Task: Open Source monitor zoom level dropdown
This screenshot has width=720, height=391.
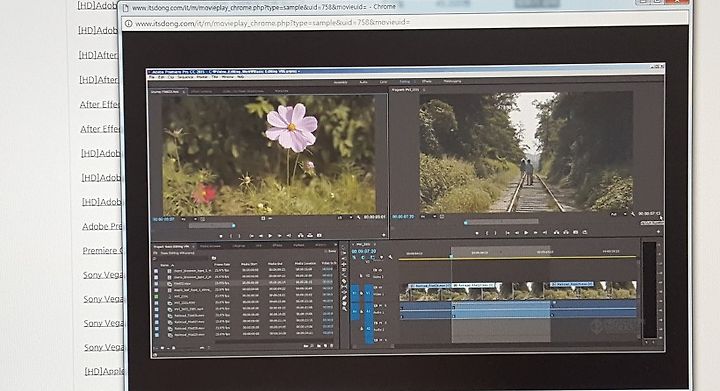Action: coord(189,219)
